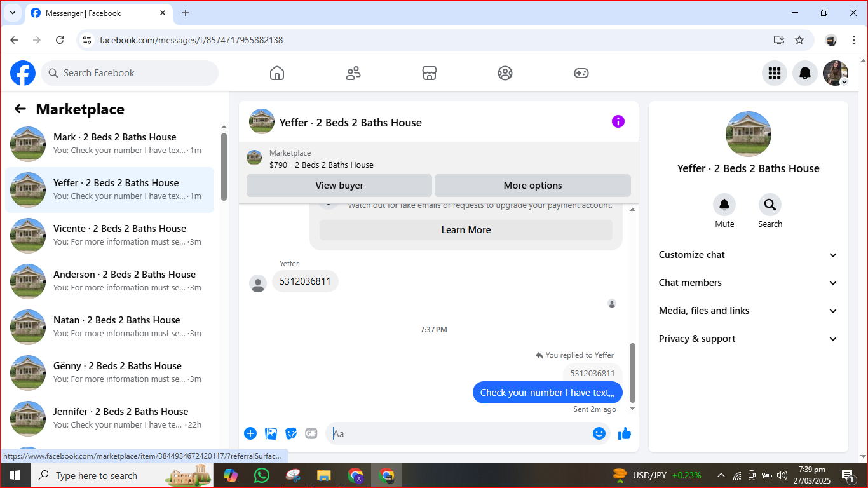This screenshot has width=868, height=488.
Task: Open Facebook Home icon in top navigation
Action: [x=277, y=73]
